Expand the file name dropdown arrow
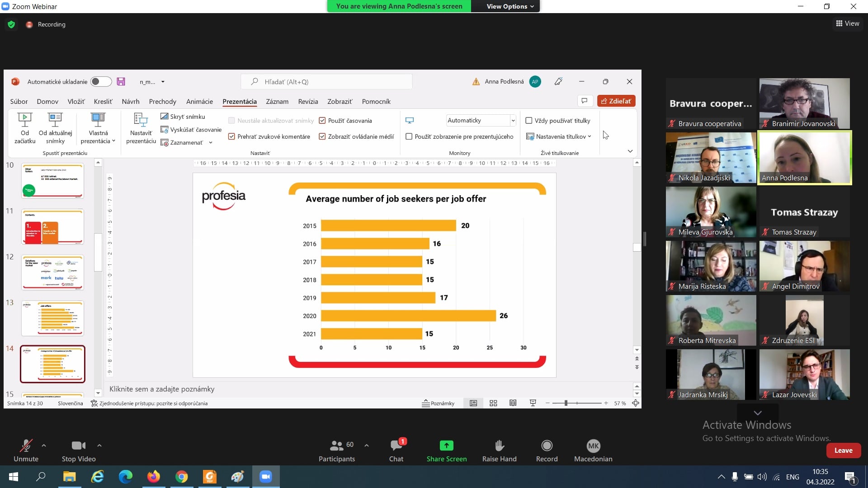Viewport: 868px width, 488px height. (x=163, y=82)
